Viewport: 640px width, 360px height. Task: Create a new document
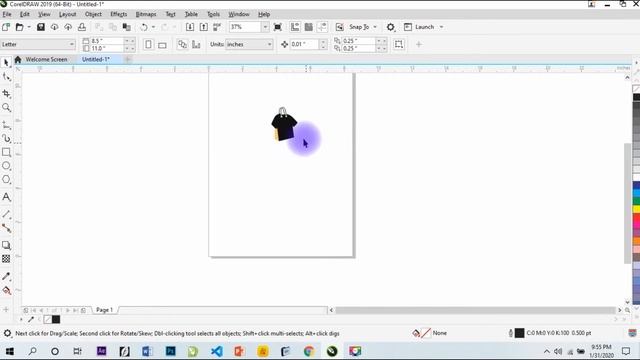(x=6, y=27)
